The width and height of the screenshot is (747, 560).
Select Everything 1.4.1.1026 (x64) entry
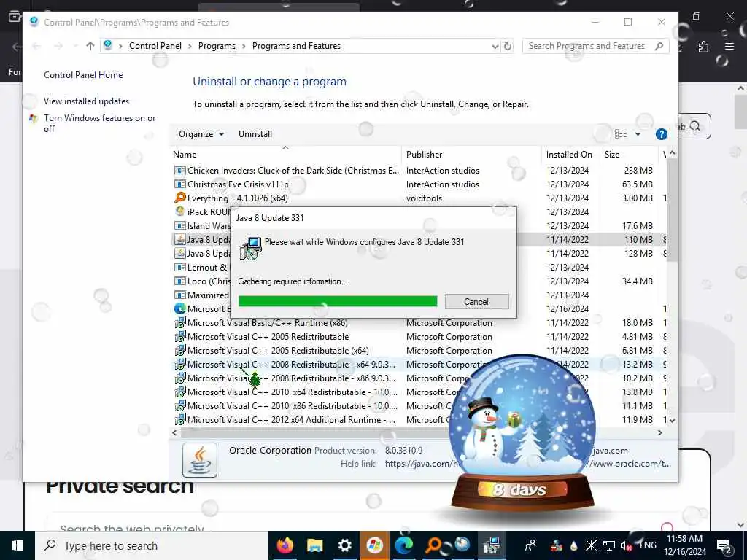[237, 198]
